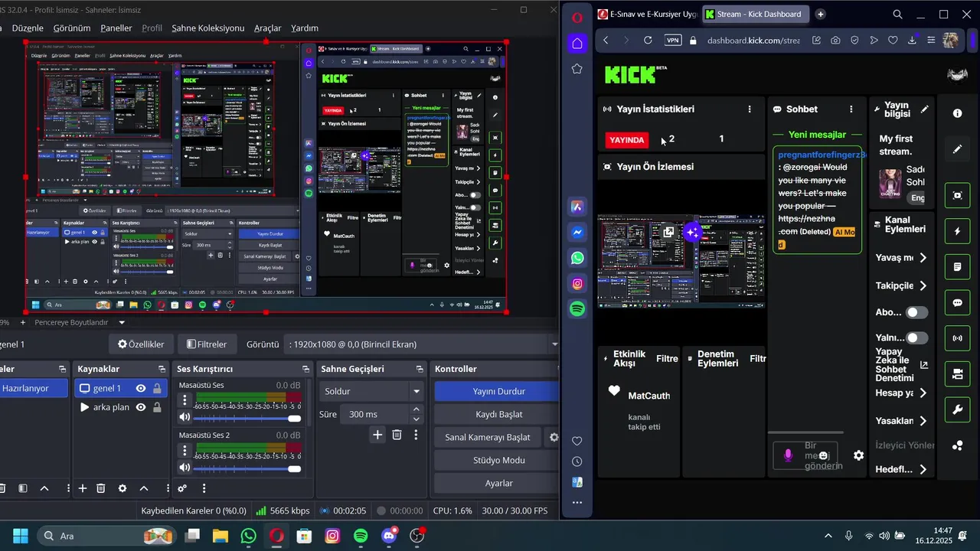Open virtual camera settings gear
980x551 pixels.
(x=554, y=438)
